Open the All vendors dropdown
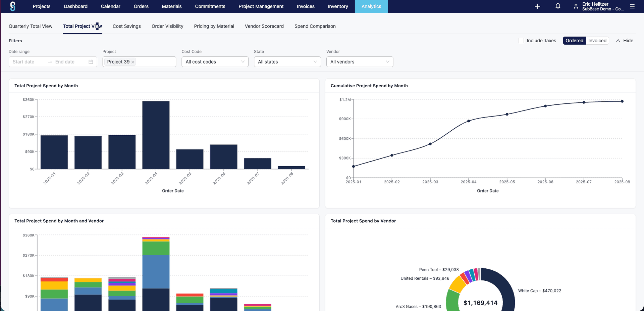 tap(360, 62)
